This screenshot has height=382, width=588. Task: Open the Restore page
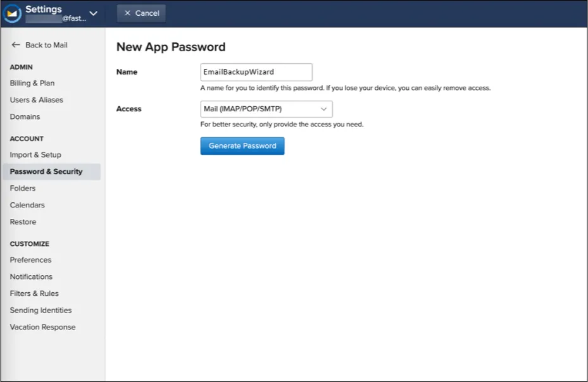23,222
